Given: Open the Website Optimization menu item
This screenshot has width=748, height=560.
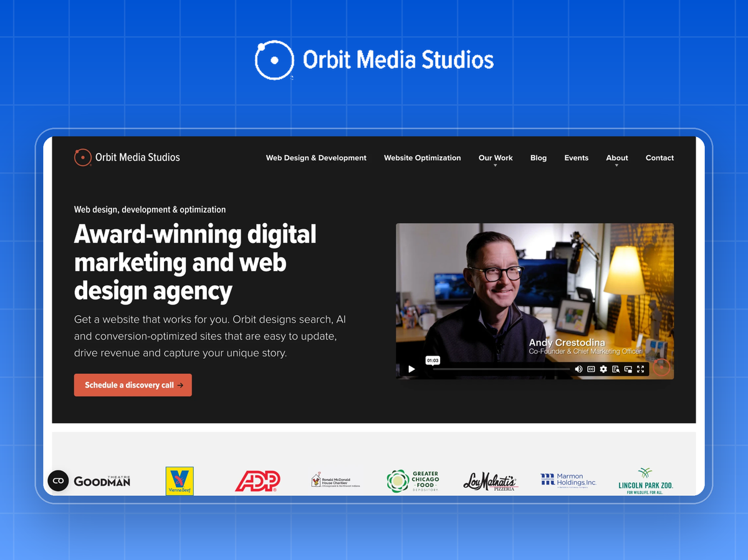Looking at the screenshot, I should (423, 158).
